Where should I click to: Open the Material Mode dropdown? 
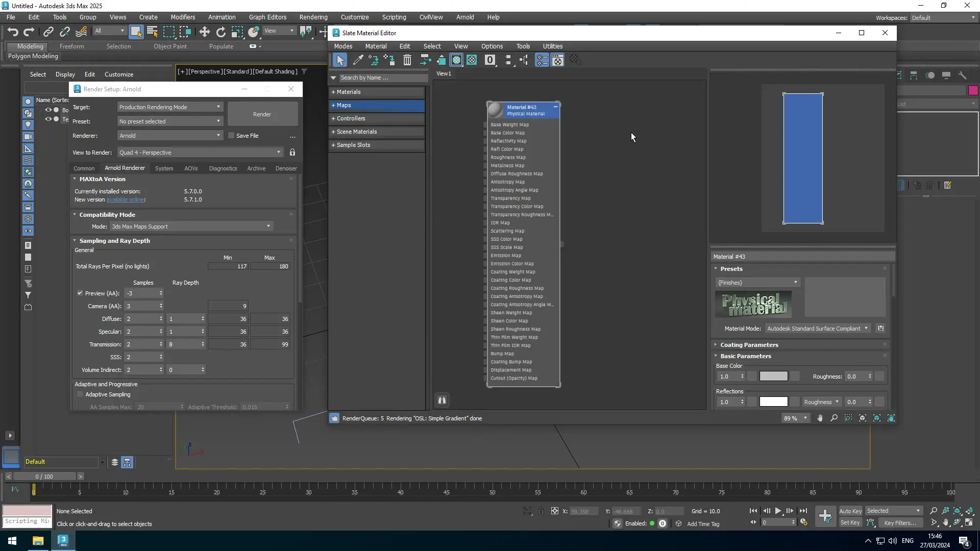point(817,329)
